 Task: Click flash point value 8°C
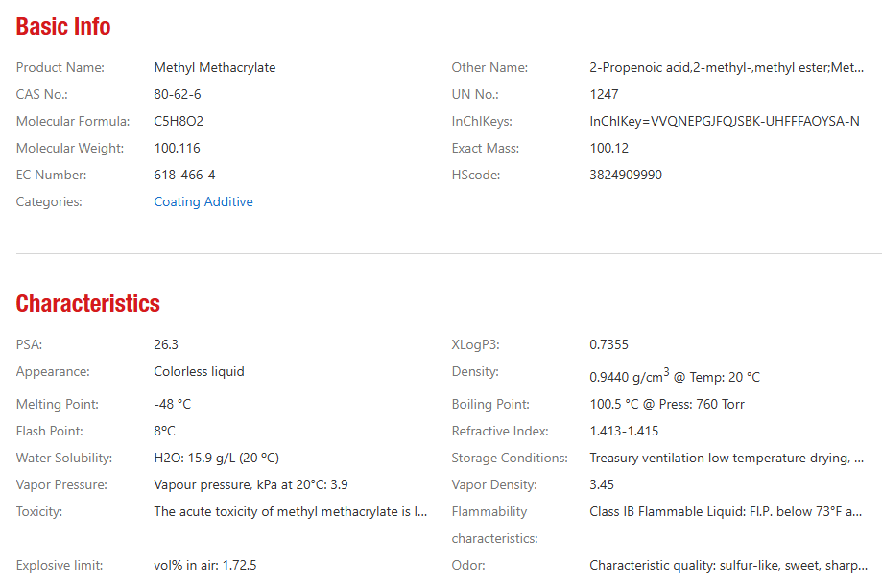164,431
